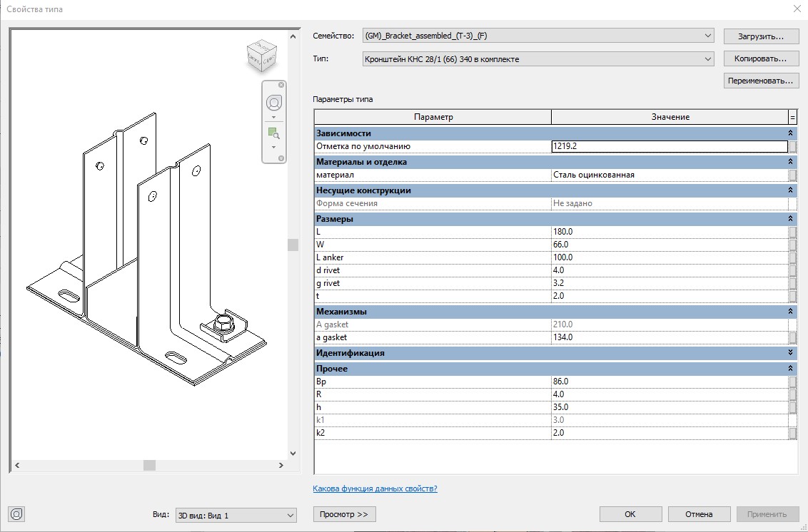
Task: Click the Загрузить button
Action: tap(759, 36)
